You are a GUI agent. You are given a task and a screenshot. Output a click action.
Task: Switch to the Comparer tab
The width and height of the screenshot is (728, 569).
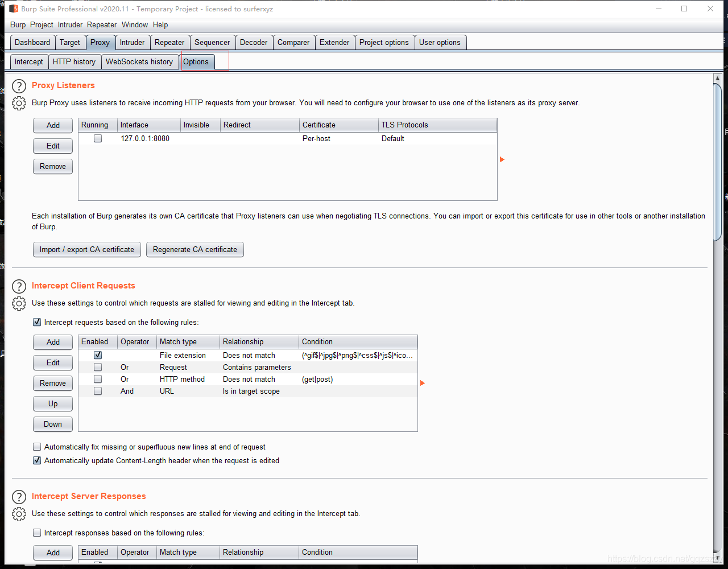click(x=293, y=42)
